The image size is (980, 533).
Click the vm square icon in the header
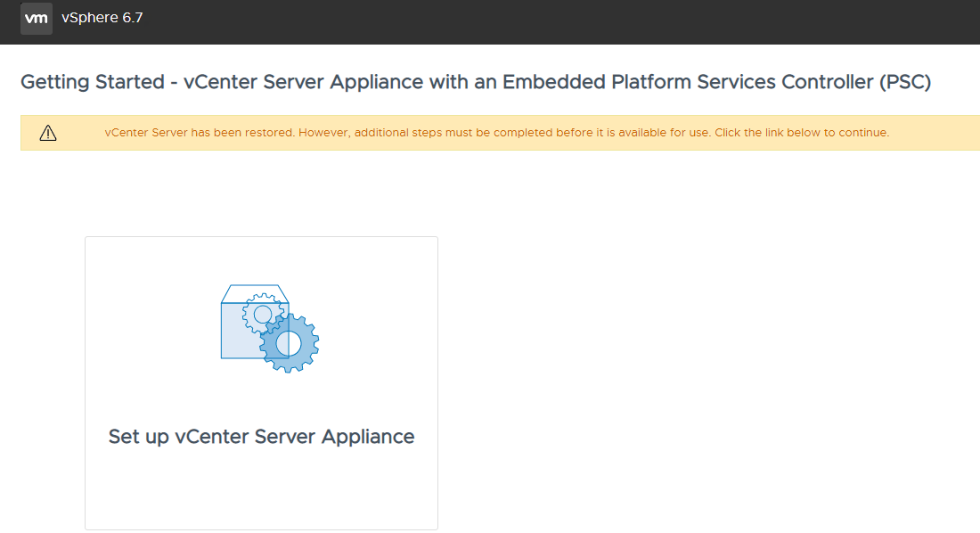(36, 18)
